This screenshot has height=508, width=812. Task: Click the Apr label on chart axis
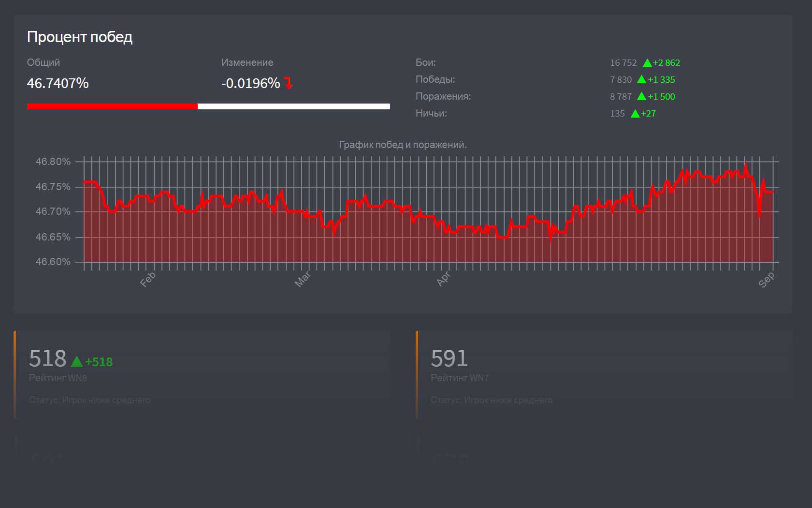(443, 279)
